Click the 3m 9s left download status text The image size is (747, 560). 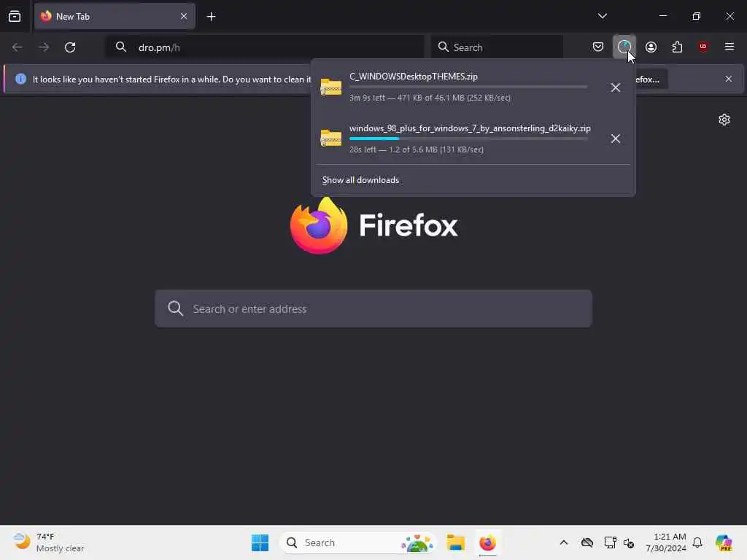(x=430, y=98)
